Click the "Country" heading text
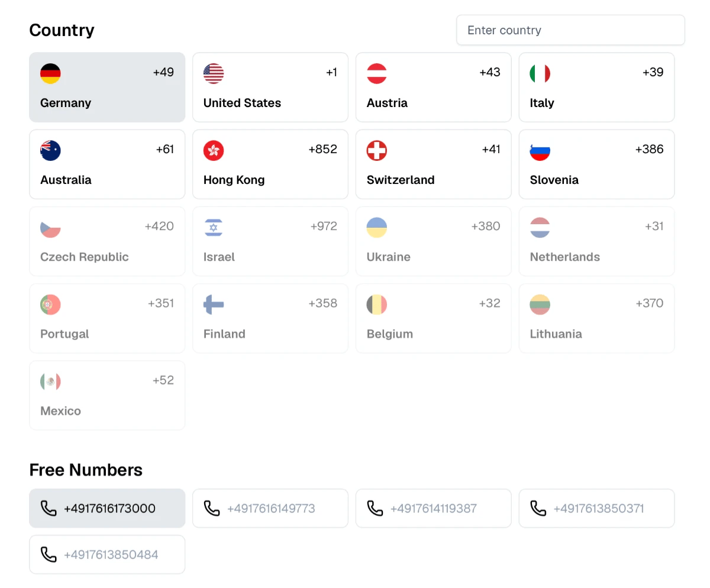710x588 pixels. (x=62, y=30)
